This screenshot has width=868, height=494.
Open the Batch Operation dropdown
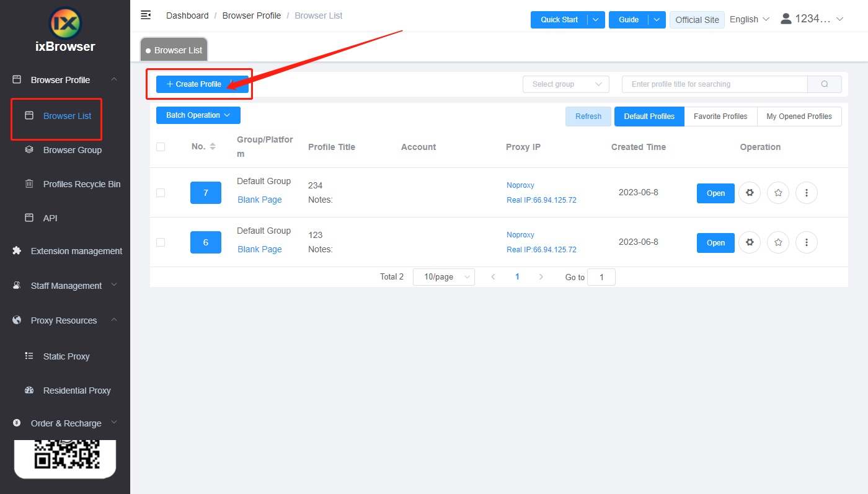(x=198, y=115)
